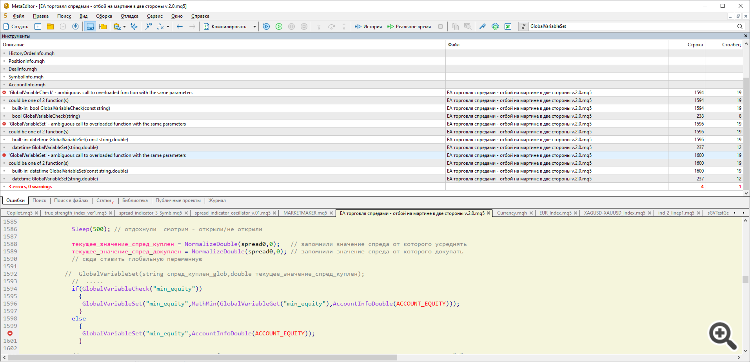This screenshot has height=362, width=750.
Task: Click the code editor vertical scrollbar thumb
Action: pyautogui.click(x=745, y=279)
